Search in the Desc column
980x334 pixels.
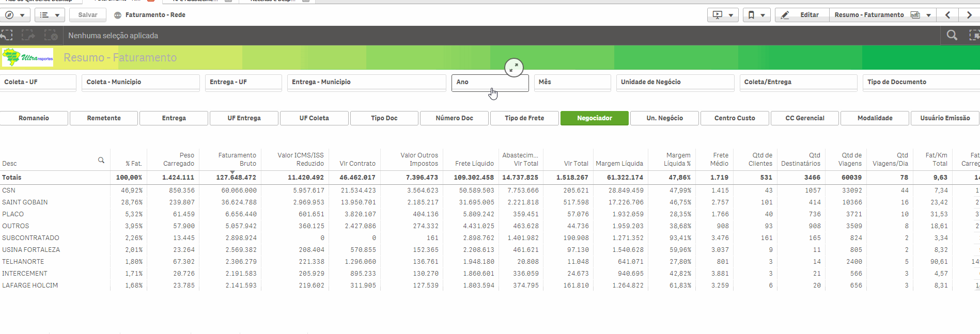[101, 160]
